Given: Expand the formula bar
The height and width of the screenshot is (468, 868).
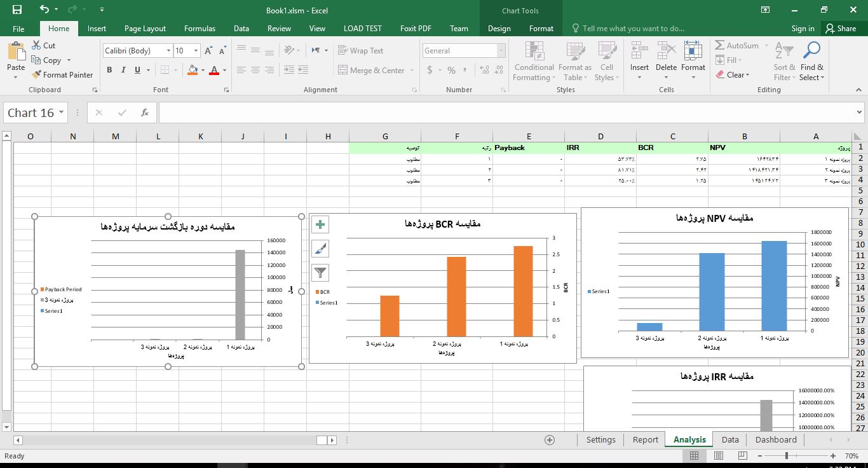Looking at the screenshot, I should pos(860,113).
